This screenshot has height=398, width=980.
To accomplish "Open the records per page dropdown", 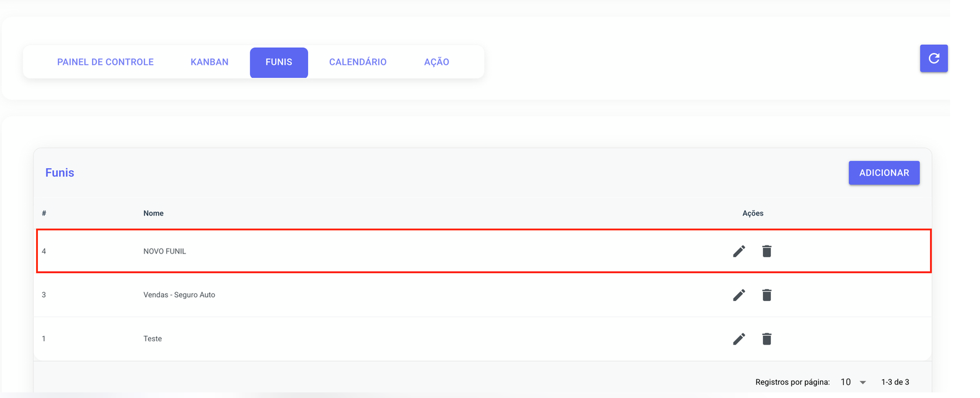I will coord(853,382).
